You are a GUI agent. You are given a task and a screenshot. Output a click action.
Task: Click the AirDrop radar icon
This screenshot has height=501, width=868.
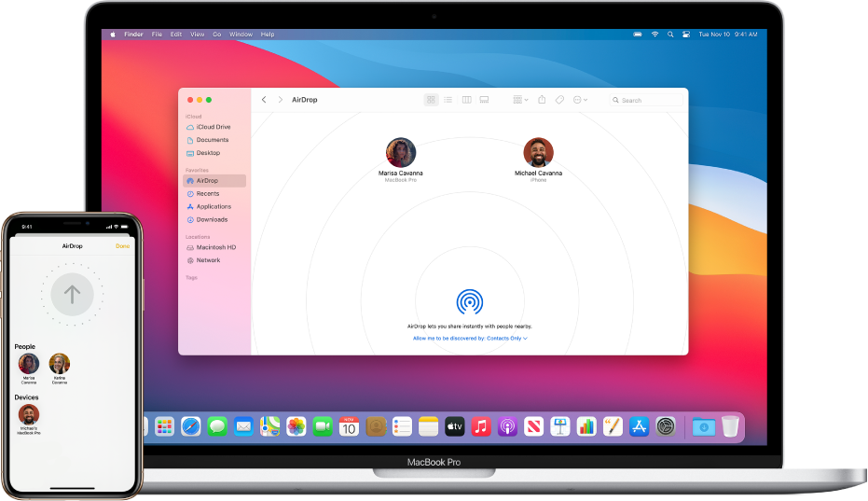click(x=470, y=302)
